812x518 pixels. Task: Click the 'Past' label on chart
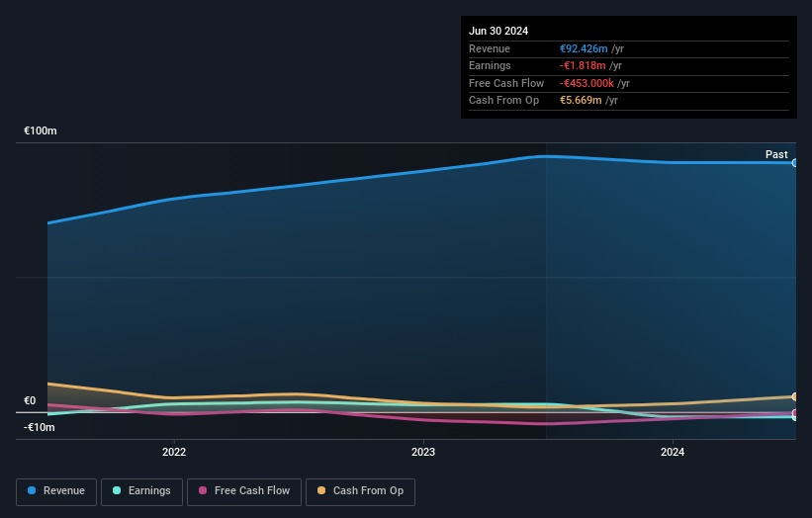click(776, 154)
